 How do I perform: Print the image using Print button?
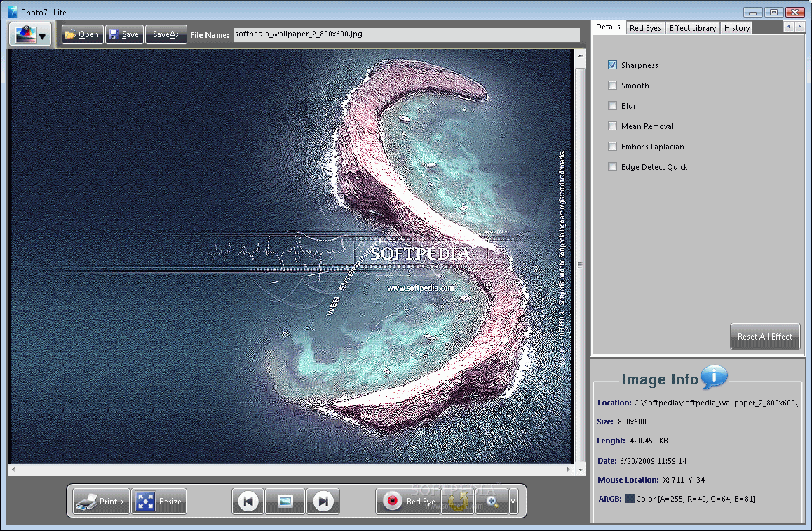tap(101, 501)
